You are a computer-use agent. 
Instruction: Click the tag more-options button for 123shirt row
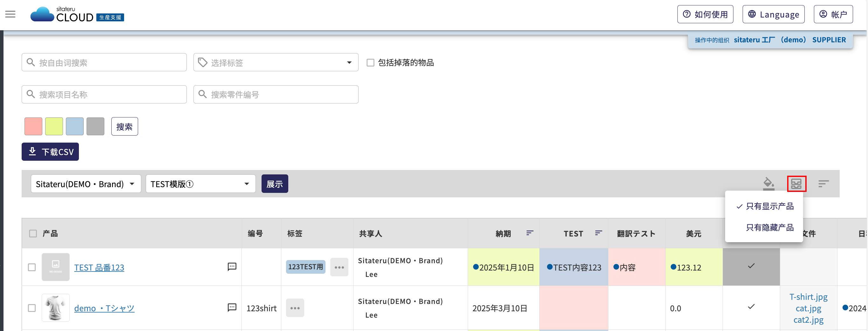coord(295,308)
